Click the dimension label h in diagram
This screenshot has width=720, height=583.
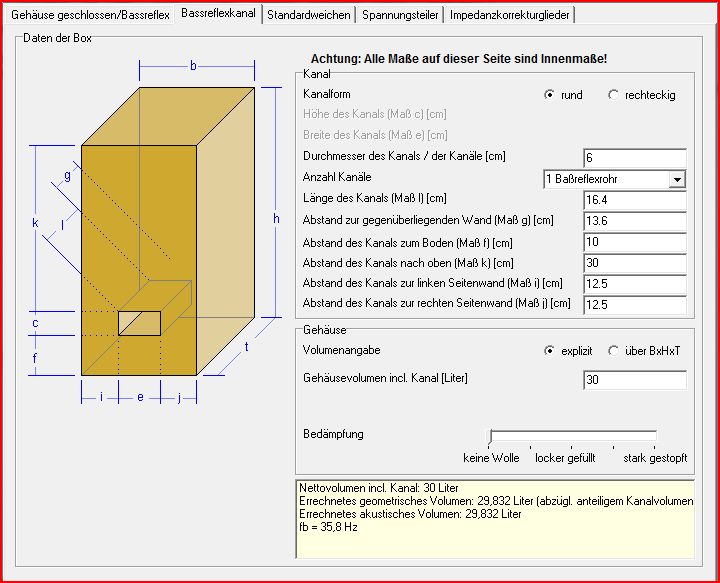pyautogui.click(x=276, y=219)
